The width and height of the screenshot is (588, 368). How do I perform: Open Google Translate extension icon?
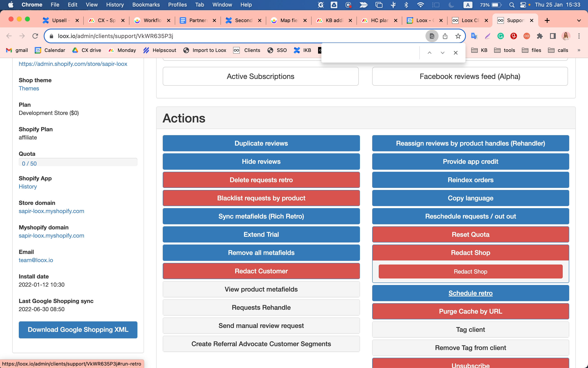pyautogui.click(x=474, y=36)
